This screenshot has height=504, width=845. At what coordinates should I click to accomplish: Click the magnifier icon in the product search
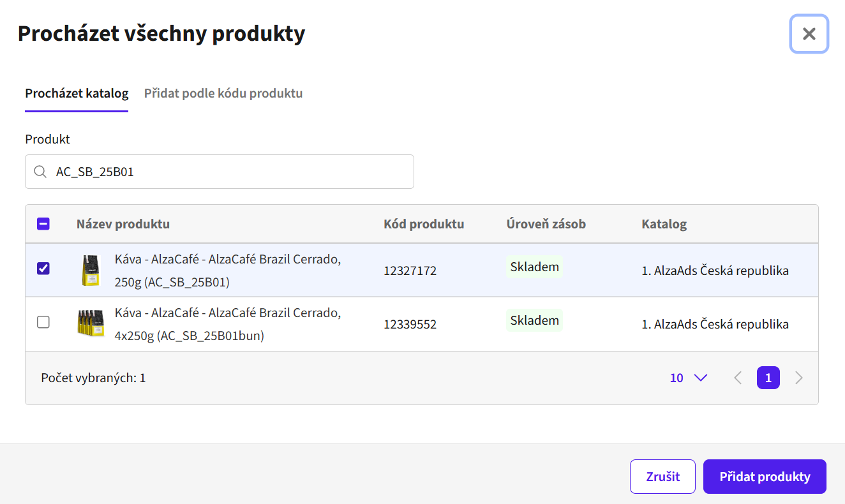pos(40,172)
